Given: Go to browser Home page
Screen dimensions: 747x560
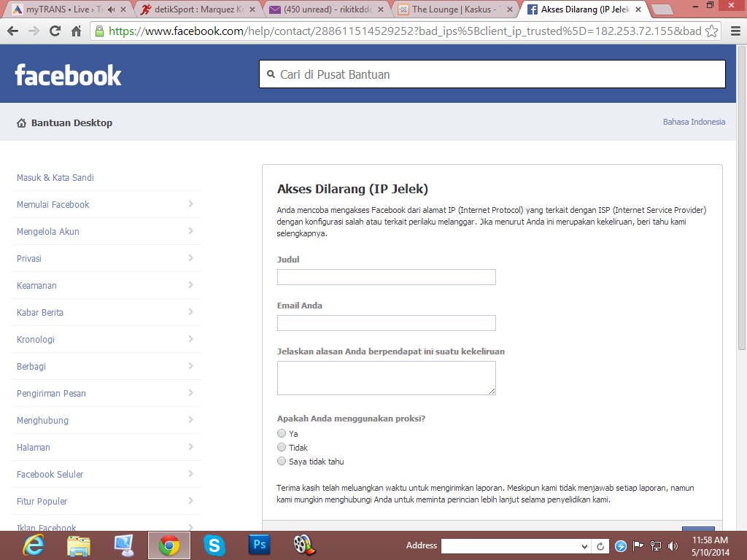Looking at the screenshot, I should pos(76,31).
